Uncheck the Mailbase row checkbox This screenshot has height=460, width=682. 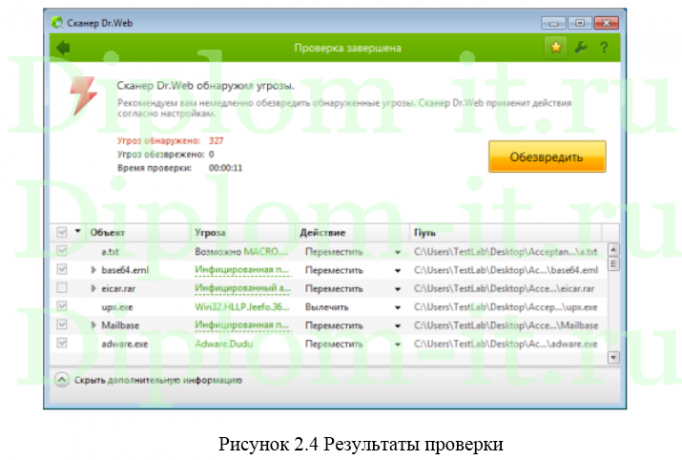pyautogui.click(x=62, y=325)
